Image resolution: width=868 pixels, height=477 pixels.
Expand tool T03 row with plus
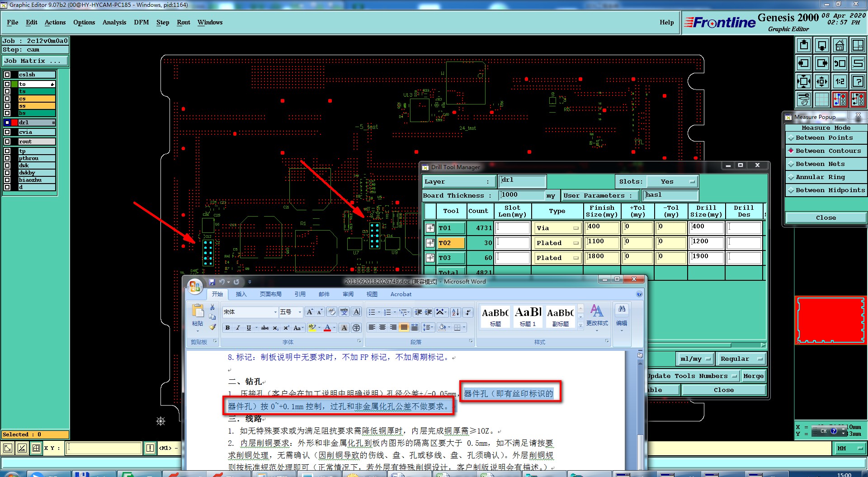430,258
